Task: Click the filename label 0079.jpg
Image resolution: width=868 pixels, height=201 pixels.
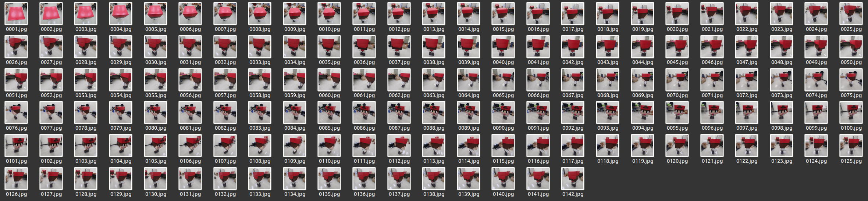Action: point(121,128)
